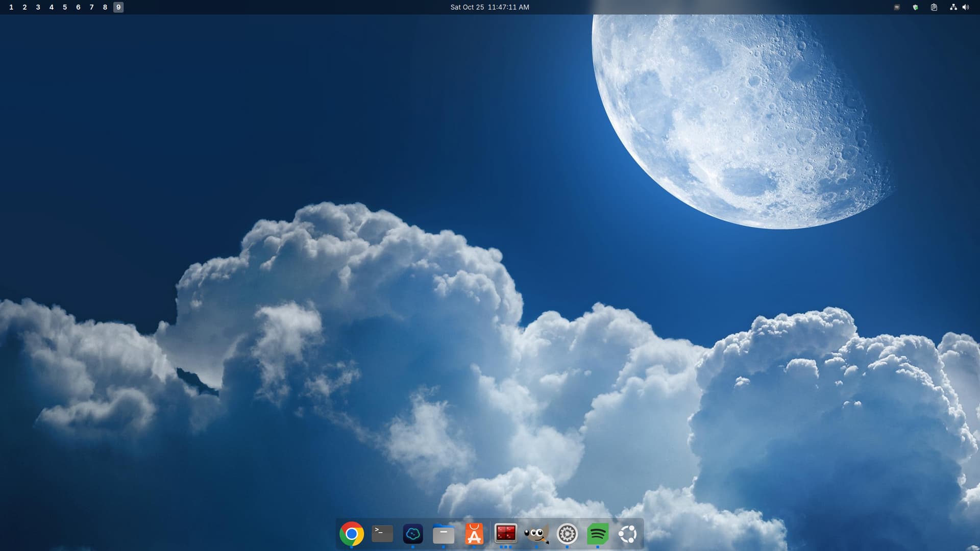This screenshot has width=980, height=551.
Task: Click the Ubuntu logo show-apps icon
Action: click(628, 534)
